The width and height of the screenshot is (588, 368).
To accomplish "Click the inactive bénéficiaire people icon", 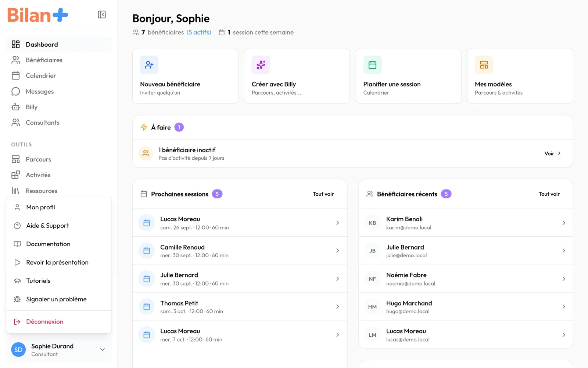I will 146,153.
